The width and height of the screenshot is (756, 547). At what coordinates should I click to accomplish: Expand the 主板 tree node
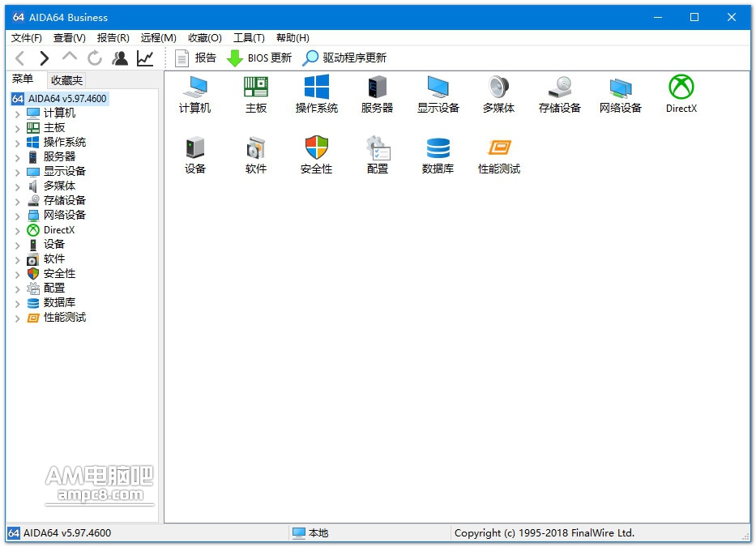point(17,128)
